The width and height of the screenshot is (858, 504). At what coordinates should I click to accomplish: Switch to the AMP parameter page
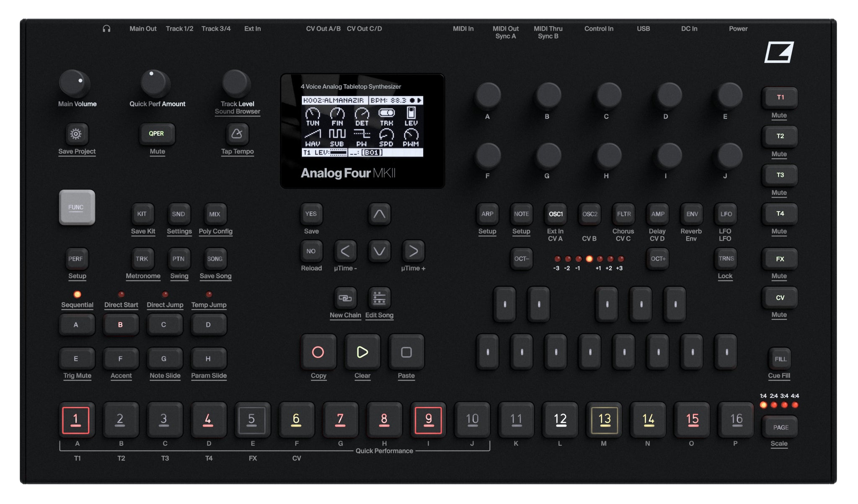click(658, 214)
